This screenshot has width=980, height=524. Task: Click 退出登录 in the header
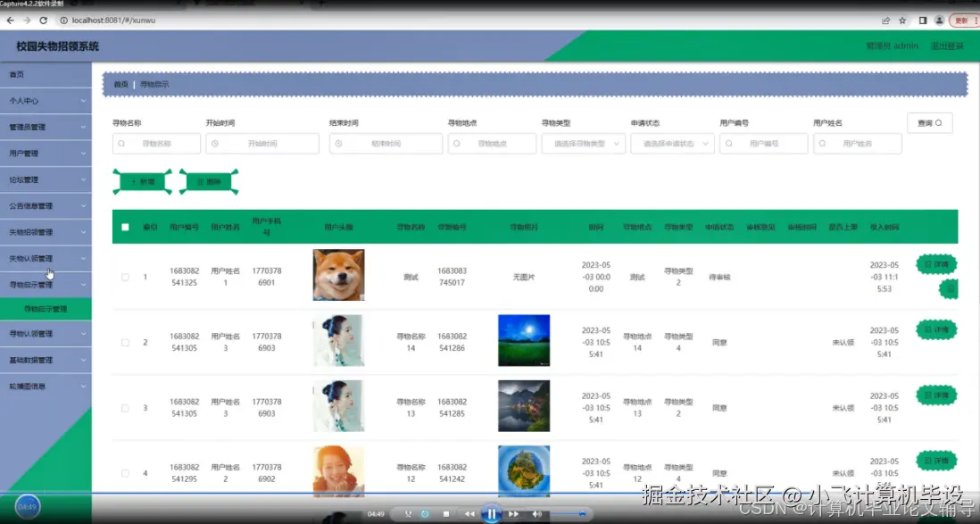click(x=947, y=46)
